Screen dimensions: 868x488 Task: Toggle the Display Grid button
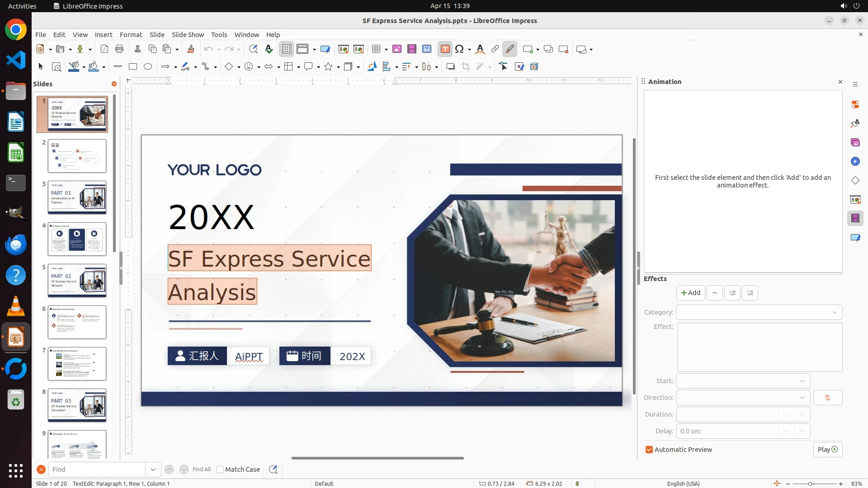pos(287,49)
